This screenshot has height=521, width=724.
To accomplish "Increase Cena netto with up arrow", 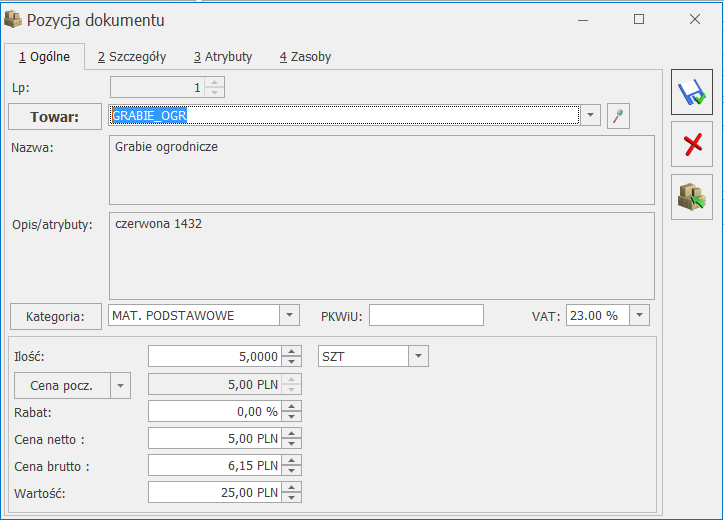I will pos(291,433).
